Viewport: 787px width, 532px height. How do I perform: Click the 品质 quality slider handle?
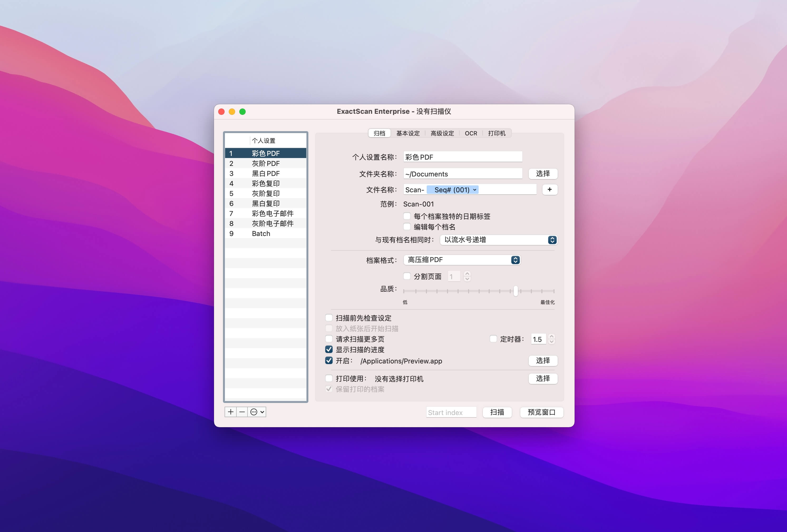tap(516, 291)
